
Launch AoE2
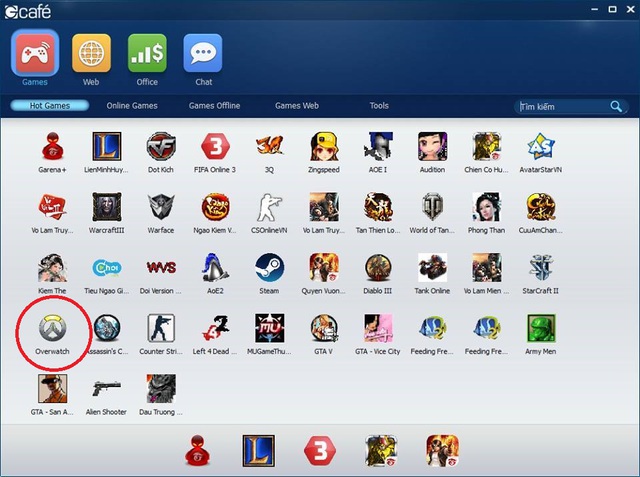(215, 273)
